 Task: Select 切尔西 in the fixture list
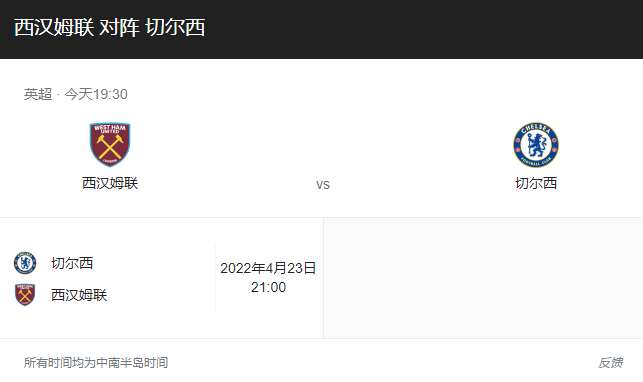(72, 263)
